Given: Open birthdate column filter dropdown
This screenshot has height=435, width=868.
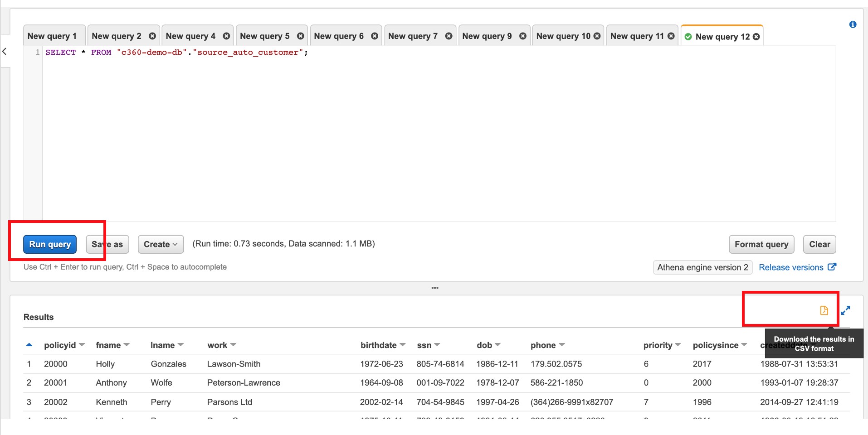Looking at the screenshot, I should pos(402,345).
